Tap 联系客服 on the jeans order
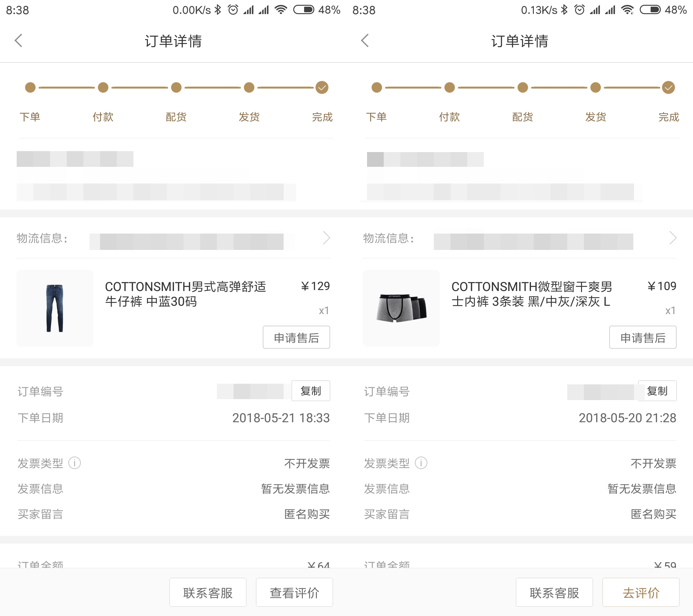Viewport: 693px width, 616px height. 208,592
